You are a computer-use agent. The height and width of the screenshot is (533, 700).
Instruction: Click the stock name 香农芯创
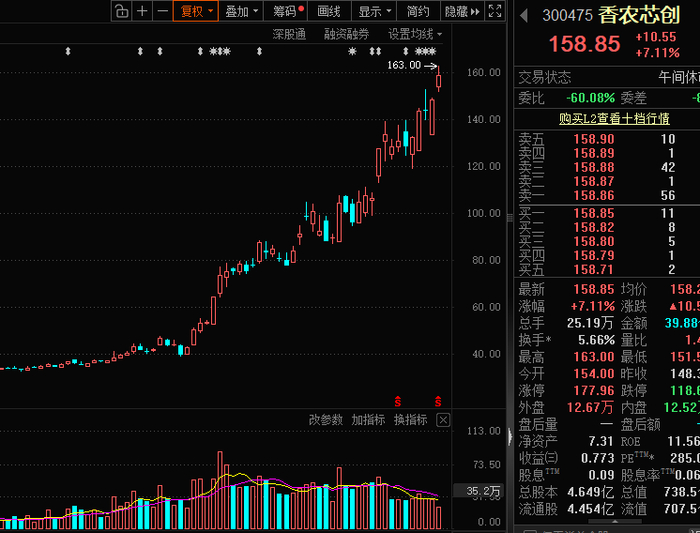tap(639, 15)
